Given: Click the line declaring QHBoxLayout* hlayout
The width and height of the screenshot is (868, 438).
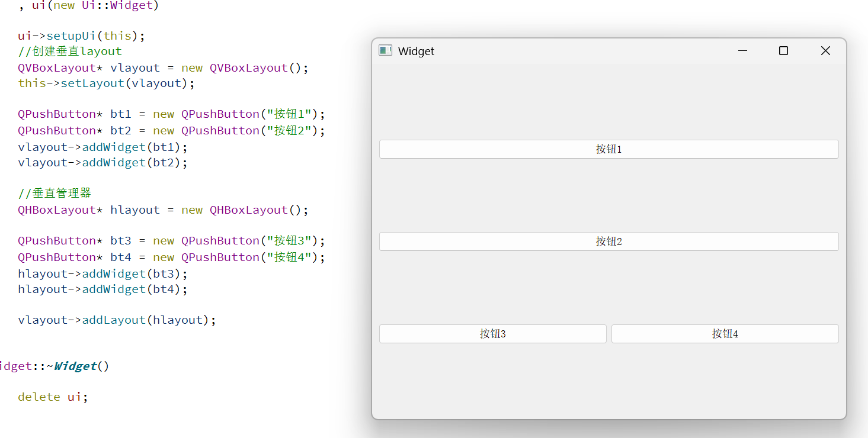Looking at the screenshot, I should (x=164, y=210).
